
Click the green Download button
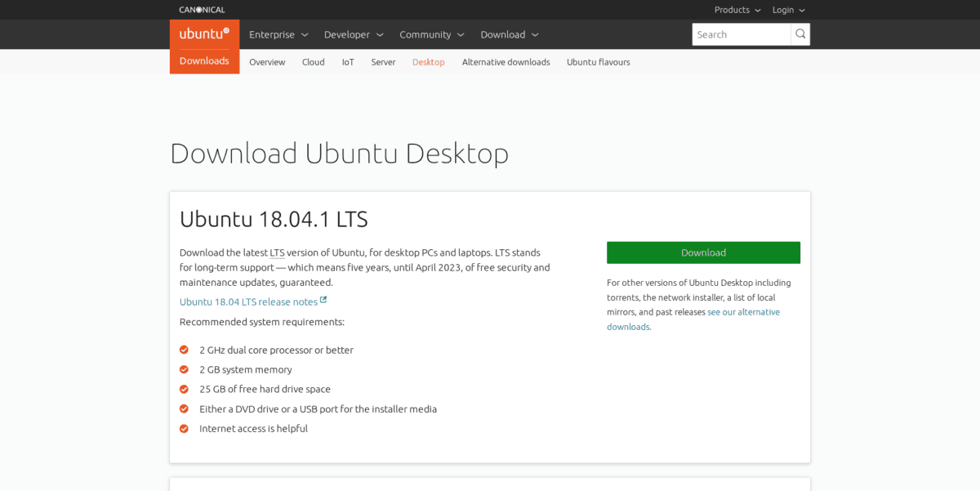(x=703, y=252)
